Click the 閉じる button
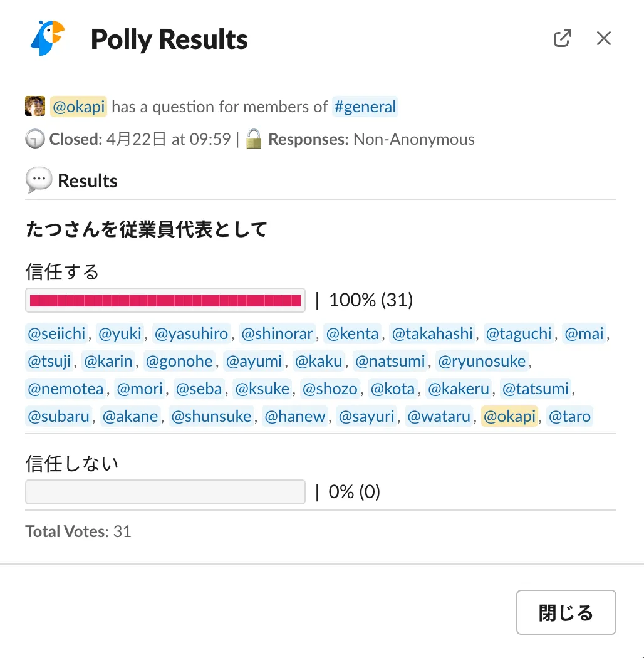The height and width of the screenshot is (658, 644). (566, 612)
